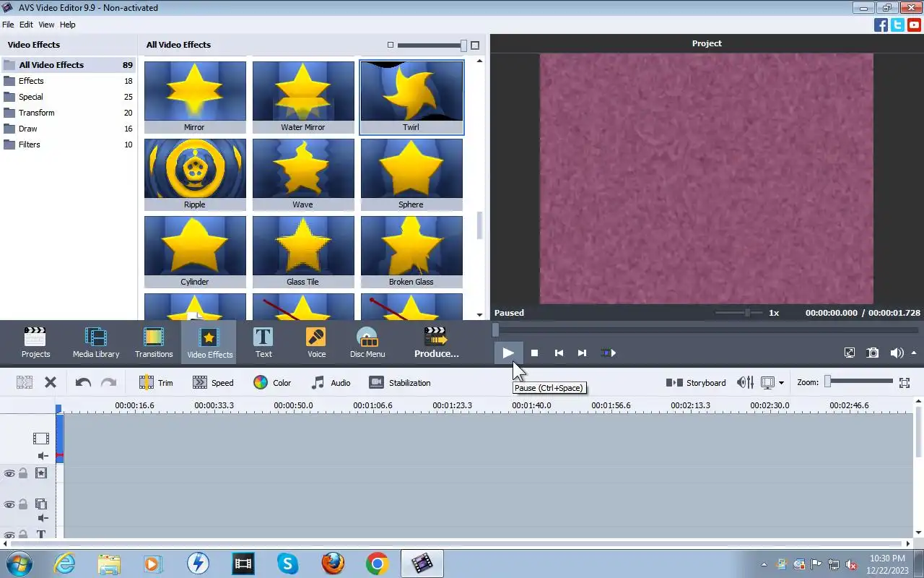Viewport: 924px width, 578px height.
Task: Open the Stabilization tool
Action: point(400,383)
